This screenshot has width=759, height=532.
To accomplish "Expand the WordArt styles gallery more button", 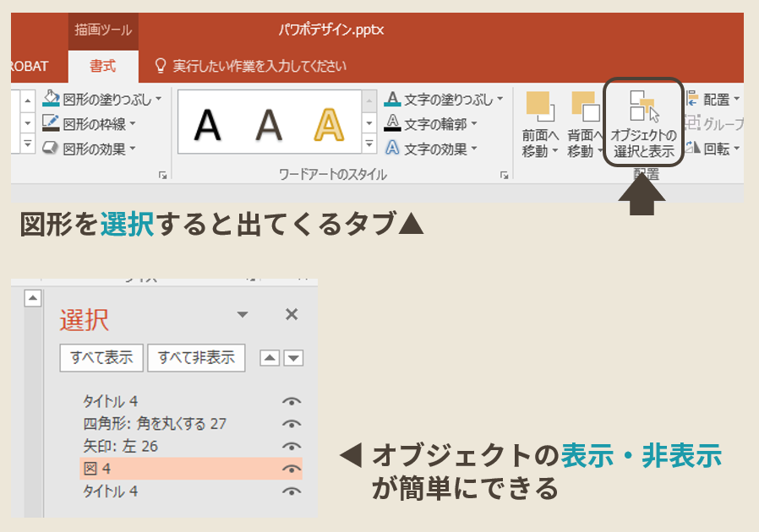I will coord(369,144).
